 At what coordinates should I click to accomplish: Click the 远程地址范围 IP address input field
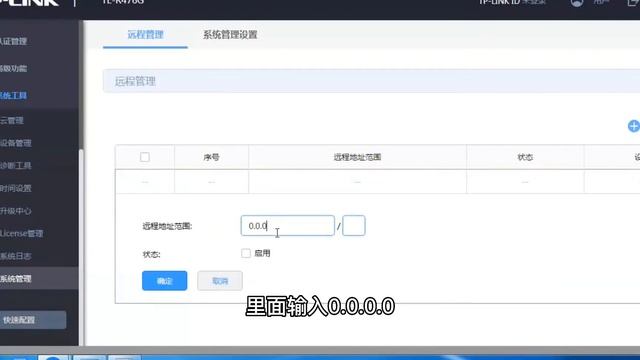pos(287,226)
